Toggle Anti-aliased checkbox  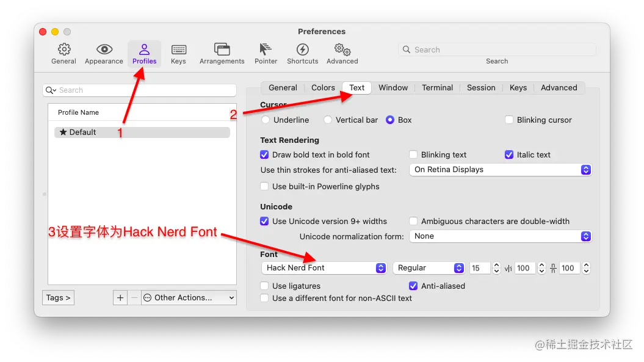(x=413, y=286)
